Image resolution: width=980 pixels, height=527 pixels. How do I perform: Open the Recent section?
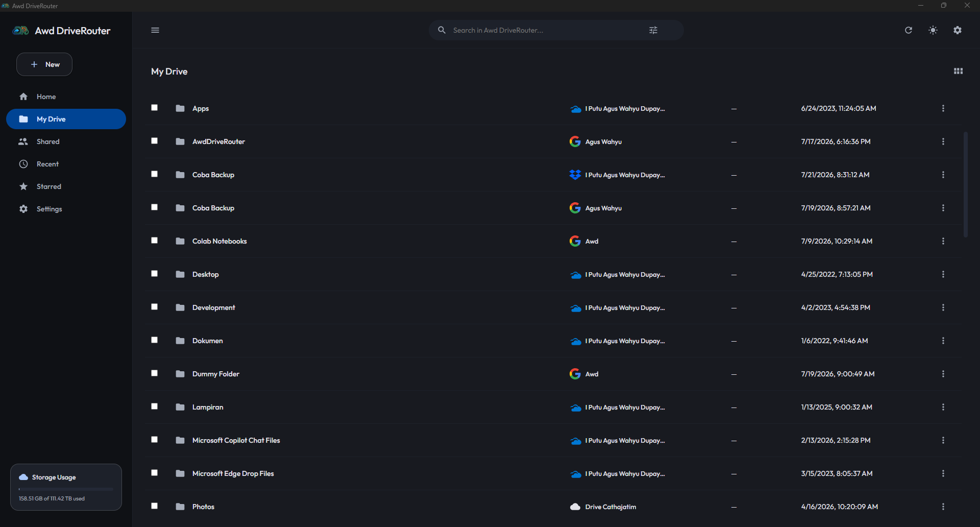[x=66, y=164]
